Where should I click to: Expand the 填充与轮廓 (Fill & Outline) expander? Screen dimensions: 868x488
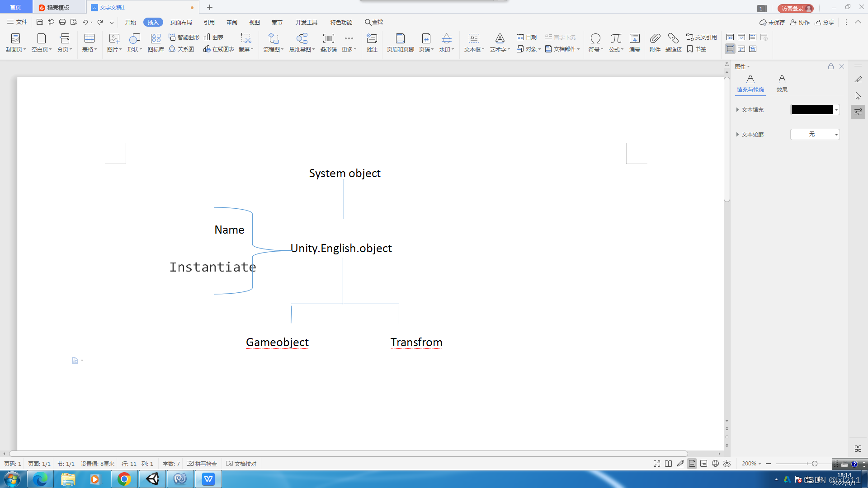[750, 84]
